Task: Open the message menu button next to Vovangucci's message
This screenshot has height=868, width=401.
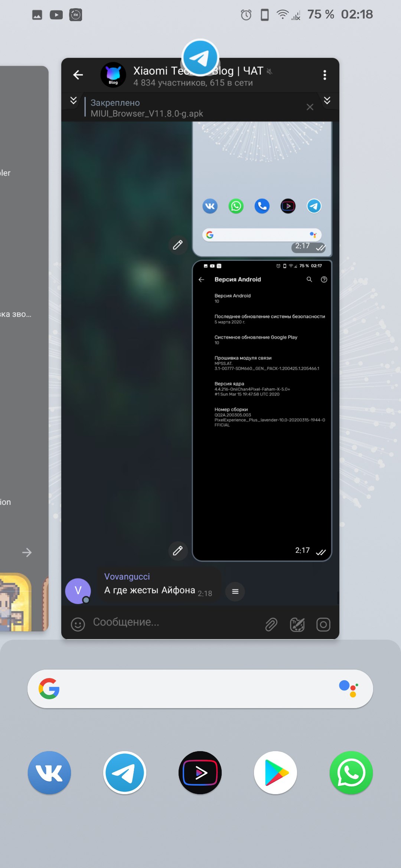Action: click(x=235, y=591)
